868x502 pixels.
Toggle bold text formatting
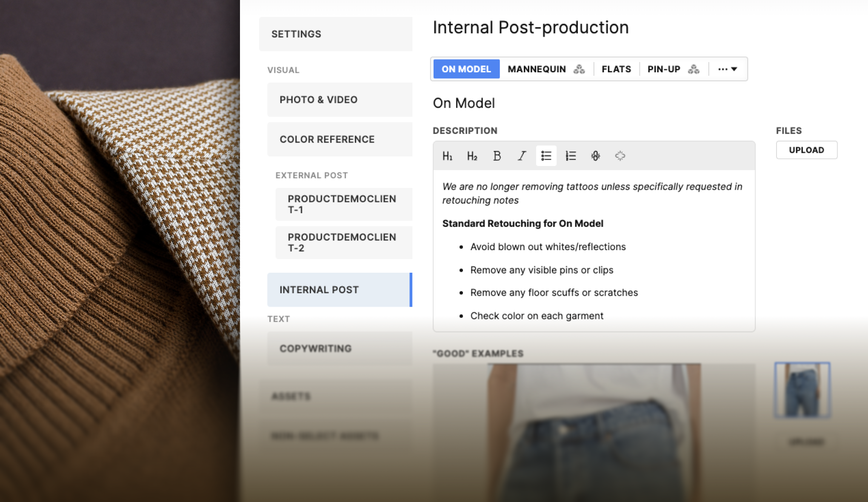coord(497,156)
